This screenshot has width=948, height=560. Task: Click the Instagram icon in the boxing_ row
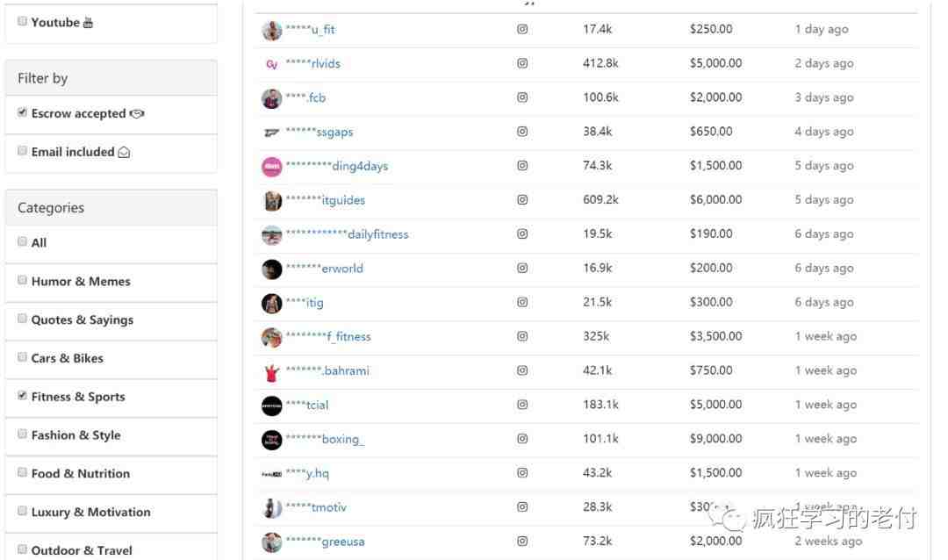pyautogui.click(x=522, y=439)
